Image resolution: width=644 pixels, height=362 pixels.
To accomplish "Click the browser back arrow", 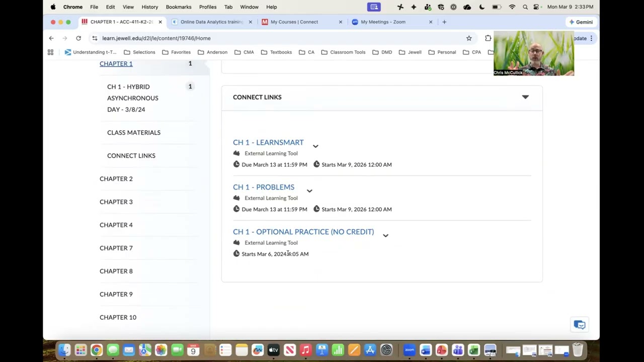I will (x=51, y=38).
